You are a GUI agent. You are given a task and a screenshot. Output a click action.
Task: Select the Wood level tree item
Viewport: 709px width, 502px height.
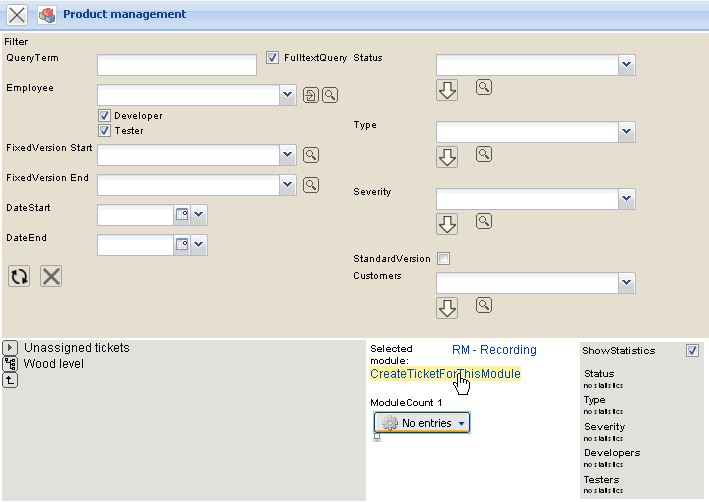[x=54, y=364]
